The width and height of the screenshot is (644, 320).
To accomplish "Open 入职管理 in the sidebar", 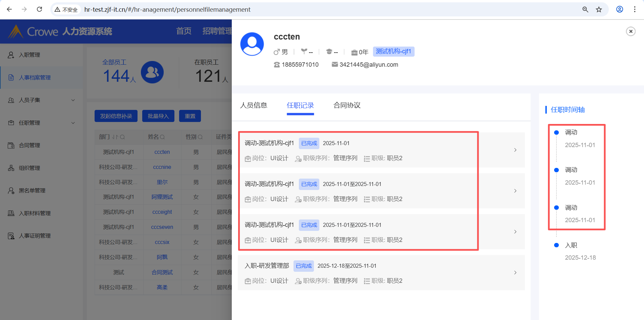I will (x=30, y=55).
